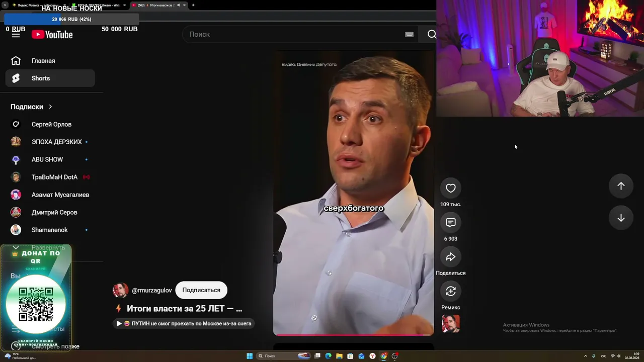The image size is (644, 362).
Task: Open the ПУТИН не смог проехать video link
Action: (x=184, y=323)
